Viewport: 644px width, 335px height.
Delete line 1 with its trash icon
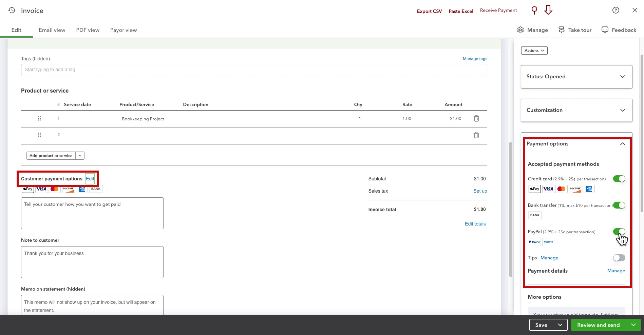coord(476,118)
